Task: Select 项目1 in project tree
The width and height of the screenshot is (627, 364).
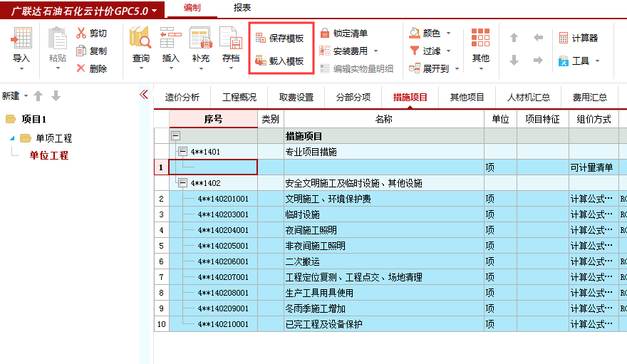Action: click(x=33, y=119)
